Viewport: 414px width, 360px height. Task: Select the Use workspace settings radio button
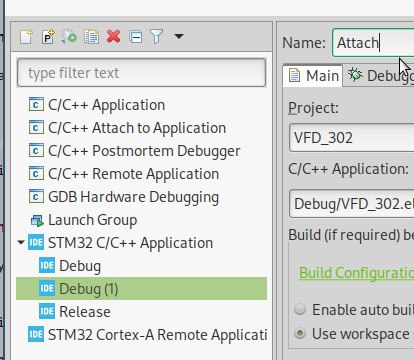pyautogui.click(x=300, y=334)
